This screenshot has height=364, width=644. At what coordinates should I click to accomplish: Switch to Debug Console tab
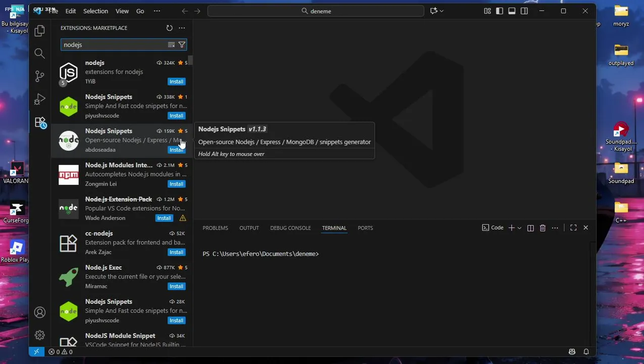pyautogui.click(x=290, y=228)
